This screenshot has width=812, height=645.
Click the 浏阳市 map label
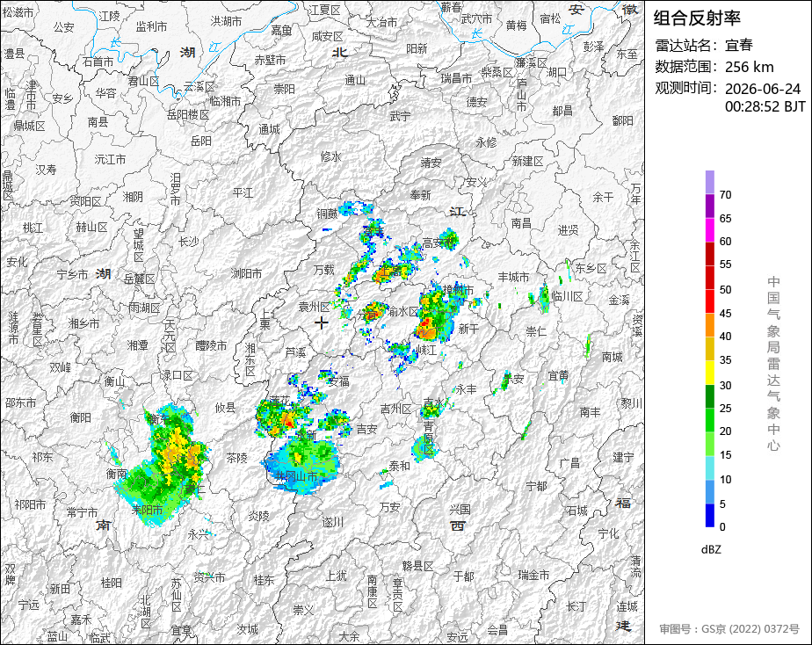click(246, 272)
